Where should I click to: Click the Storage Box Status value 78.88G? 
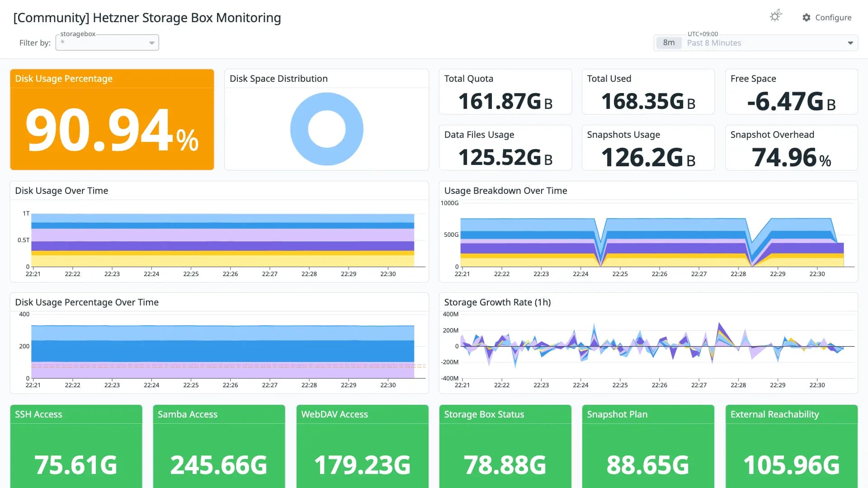[x=505, y=465]
